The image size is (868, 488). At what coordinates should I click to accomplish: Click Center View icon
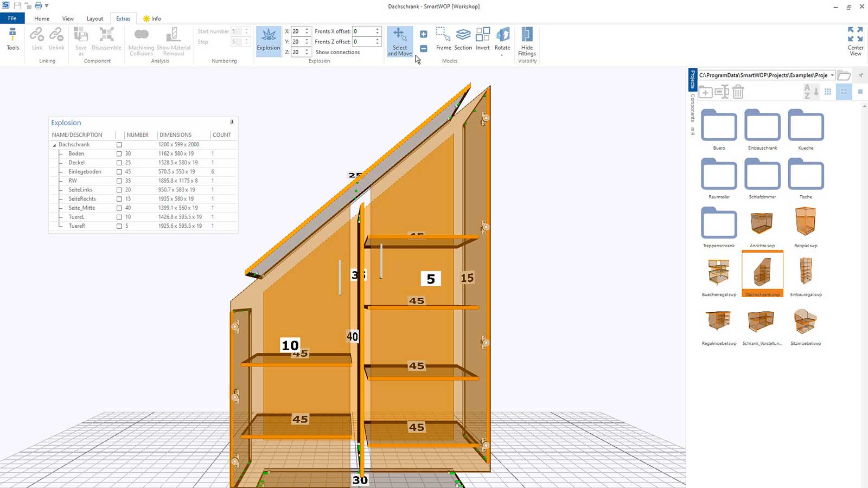tap(855, 41)
